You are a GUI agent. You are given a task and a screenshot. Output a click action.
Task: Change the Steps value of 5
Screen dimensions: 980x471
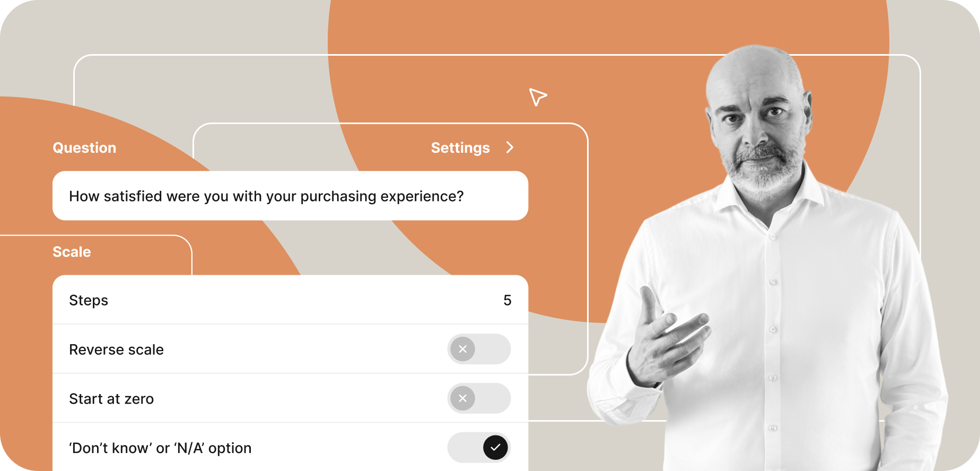click(507, 300)
